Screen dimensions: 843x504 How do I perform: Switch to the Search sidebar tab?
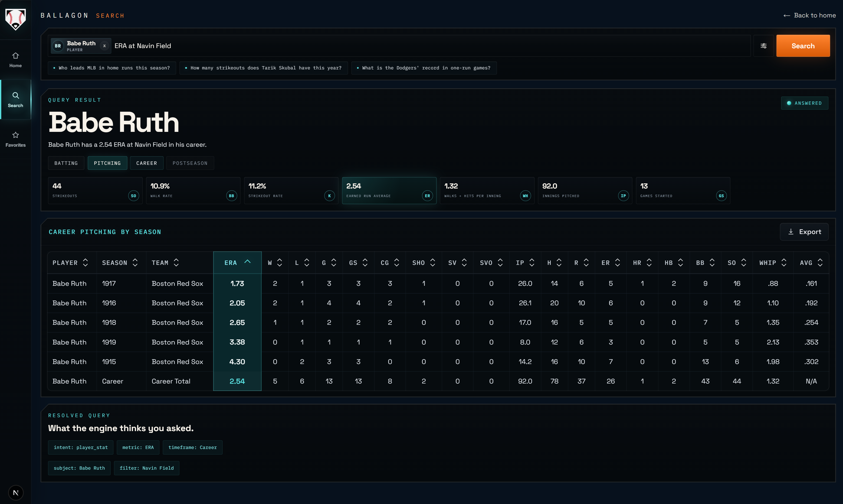click(15, 100)
